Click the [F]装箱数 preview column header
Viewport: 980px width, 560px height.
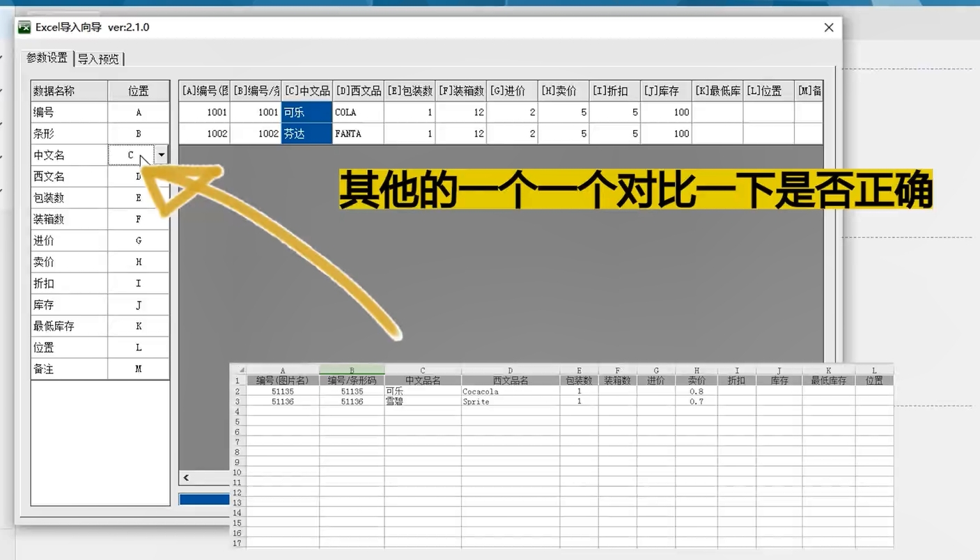coord(461,91)
